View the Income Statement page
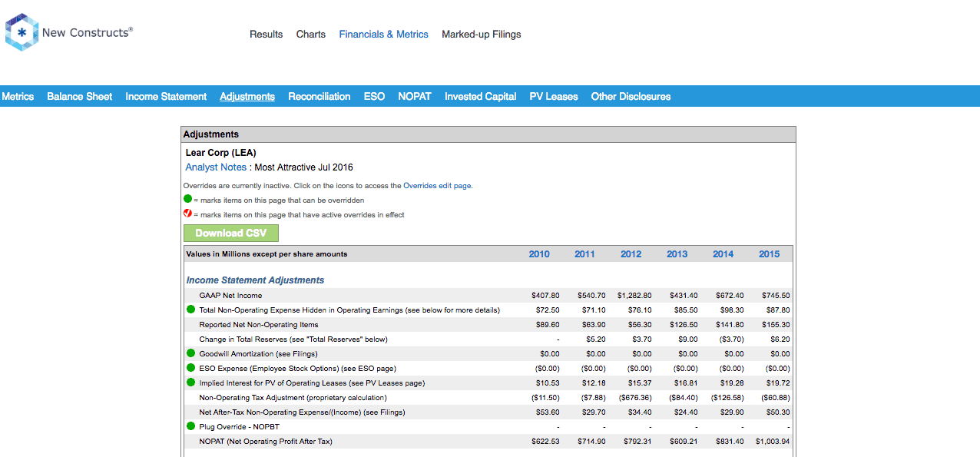Viewport: 980px width, 457px height. [x=166, y=96]
